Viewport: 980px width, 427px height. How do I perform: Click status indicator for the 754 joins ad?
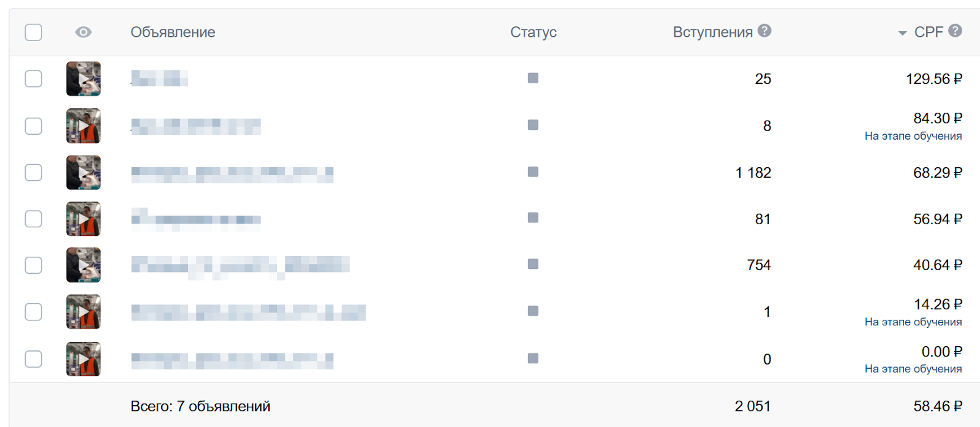533,264
